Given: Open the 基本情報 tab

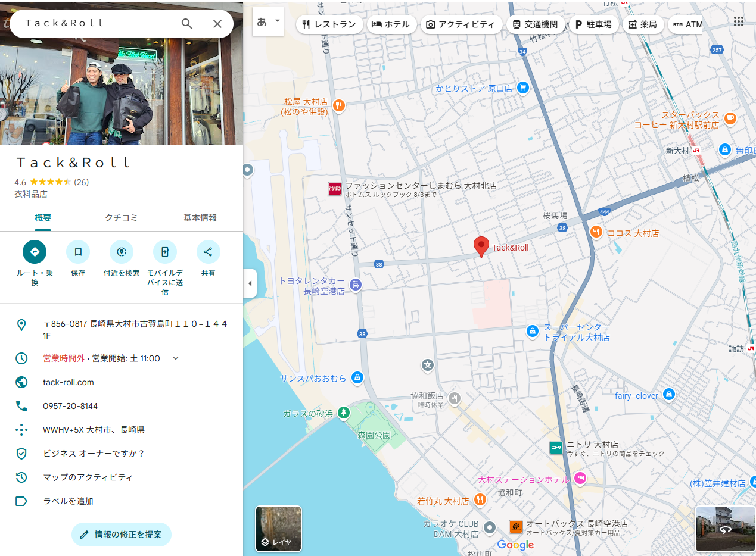Looking at the screenshot, I should point(200,218).
